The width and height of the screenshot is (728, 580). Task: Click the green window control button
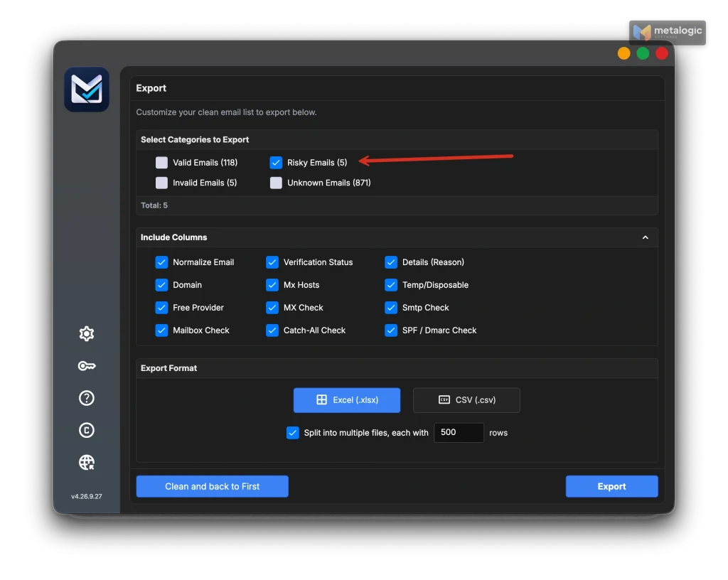point(643,53)
